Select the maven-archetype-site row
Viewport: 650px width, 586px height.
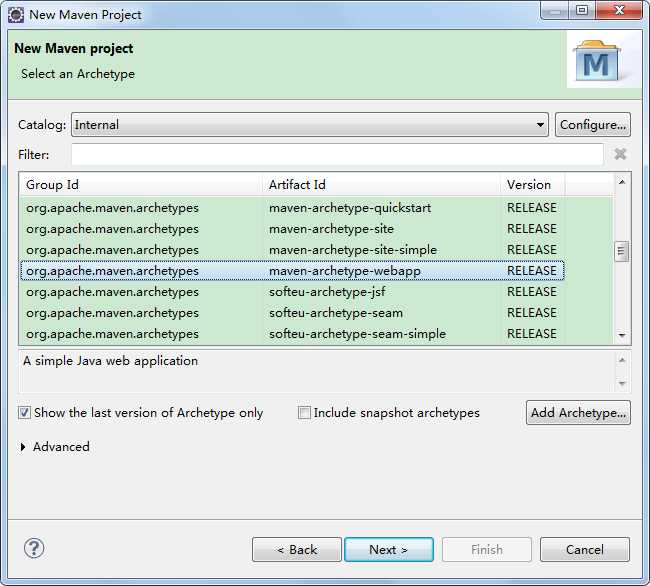(x=292, y=229)
